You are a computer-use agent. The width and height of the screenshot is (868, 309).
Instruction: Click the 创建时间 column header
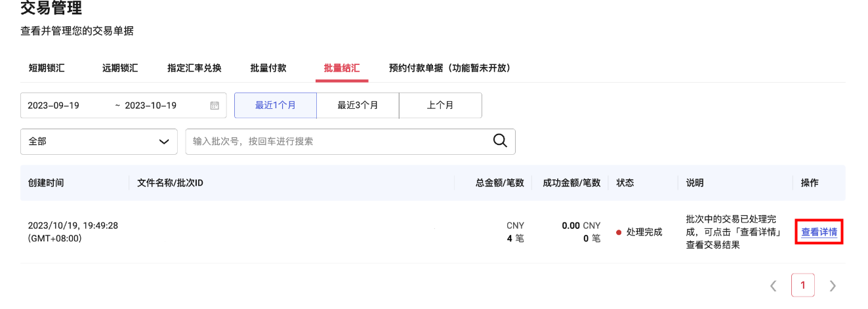point(46,183)
